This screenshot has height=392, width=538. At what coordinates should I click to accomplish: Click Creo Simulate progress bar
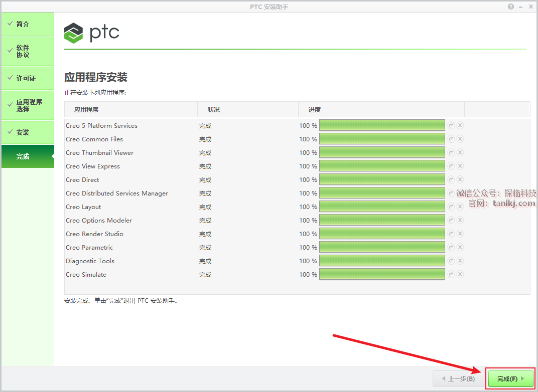click(382, 274)
